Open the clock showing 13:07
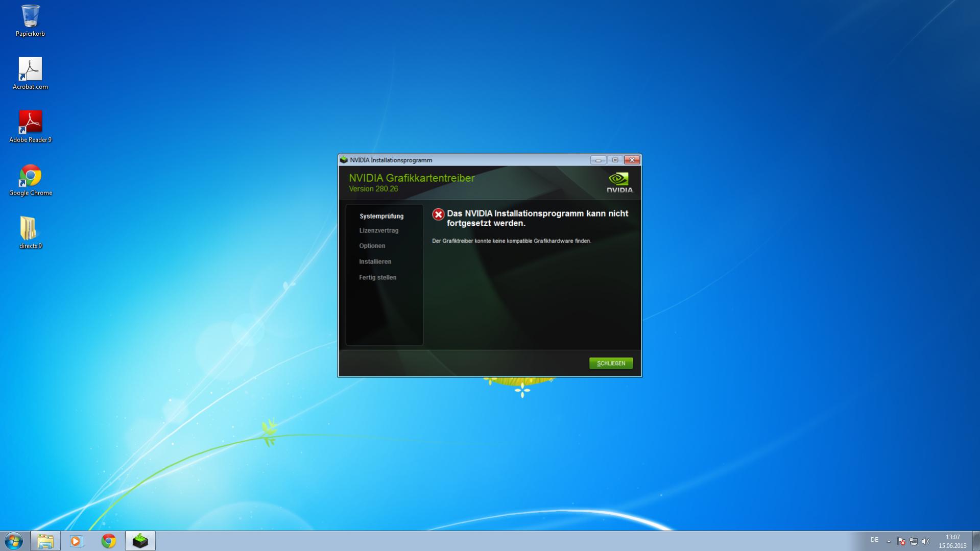The image size is (980, 551). 952,541
